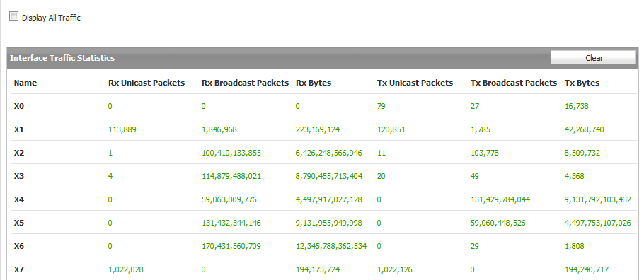Click X6 Rx Bytes value 12,345,788,362,534
644x280 pixels.
point(331,247)
